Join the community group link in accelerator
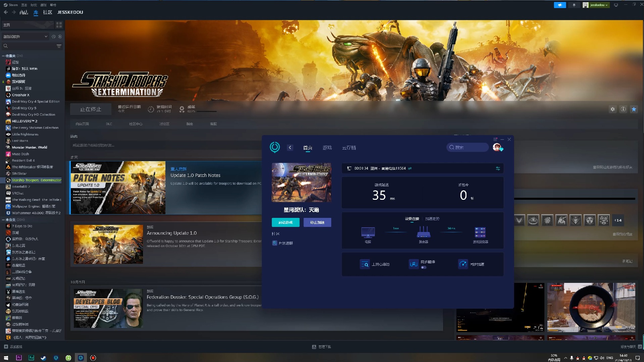644x362 pixels. point(283,243)
